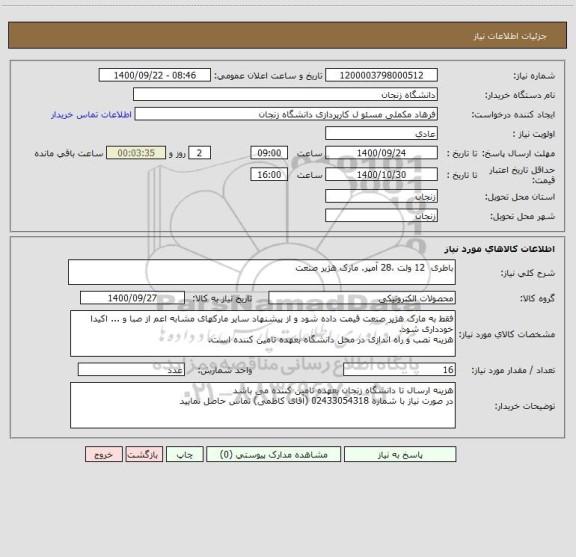Open اطلاعات تماس خریدار link
Screen dimensions: 576x557
[91, 115]
